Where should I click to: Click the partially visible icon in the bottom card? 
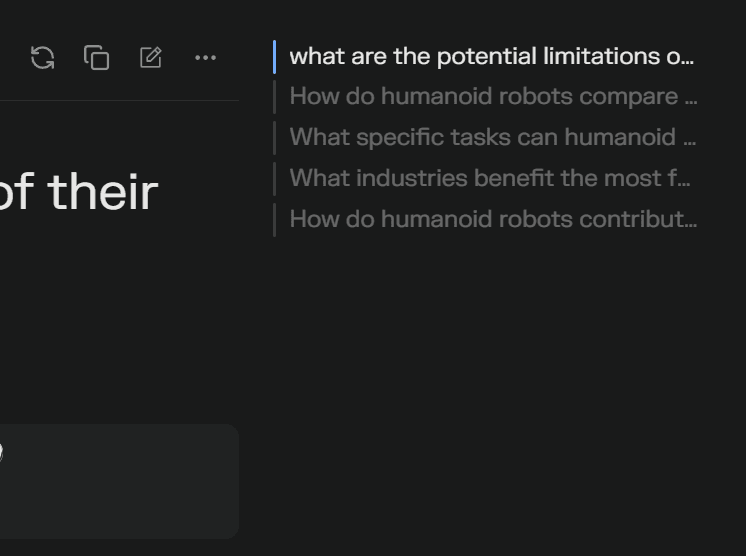tap(1, 453)
